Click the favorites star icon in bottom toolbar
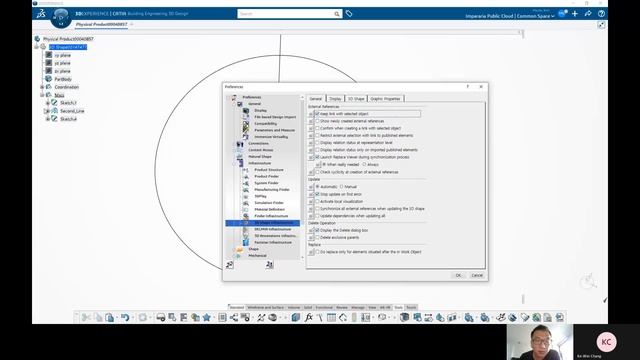Screen dimensions: 640x360 [x=207, y=317]
